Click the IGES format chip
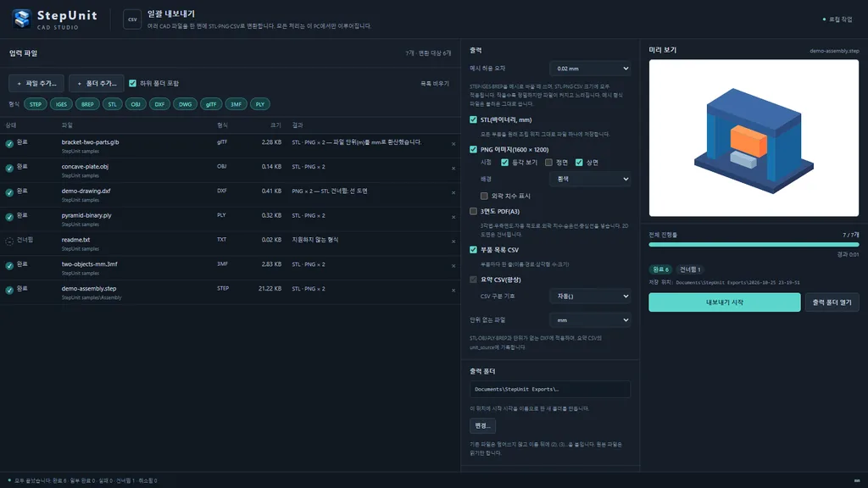Viewport: 868px width, 488px height. (x=61, y=104)
